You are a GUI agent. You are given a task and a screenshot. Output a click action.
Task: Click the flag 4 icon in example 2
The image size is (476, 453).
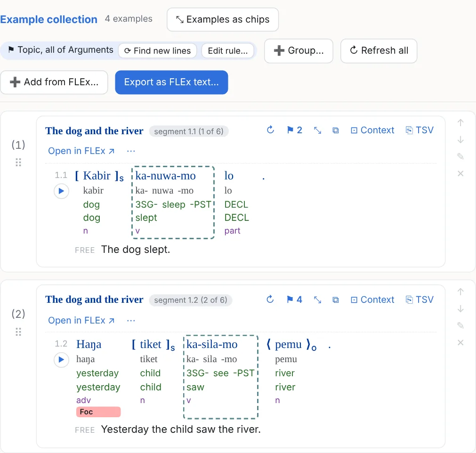[294, 299]
